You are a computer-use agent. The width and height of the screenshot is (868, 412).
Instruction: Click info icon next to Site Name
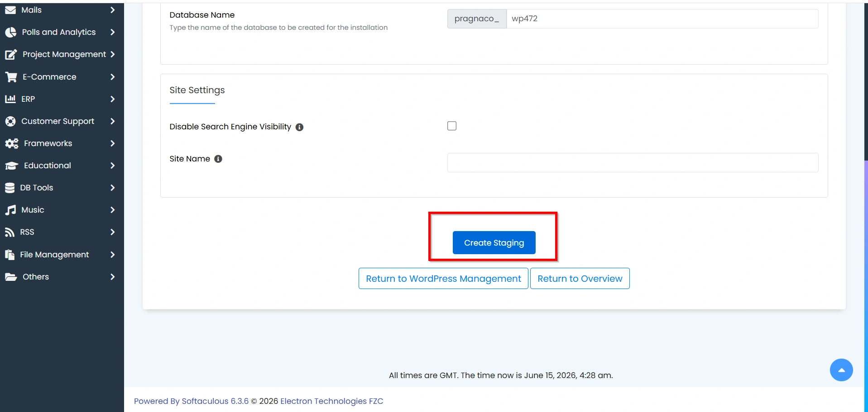click(218, 159)
